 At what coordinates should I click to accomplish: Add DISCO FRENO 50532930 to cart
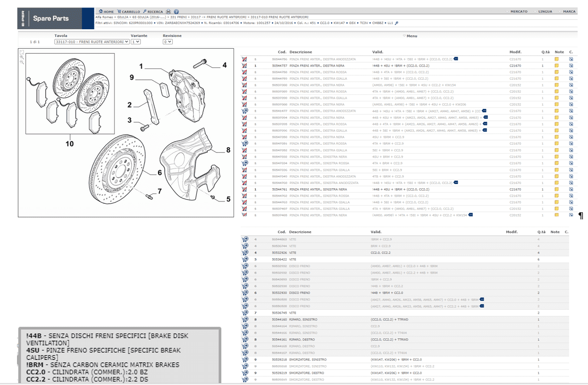point(245,293)
